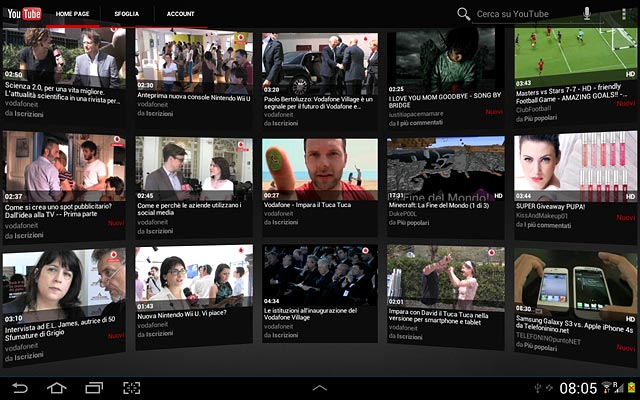Viewport: 640px width, 400px height.
Task: Select title 'Minecraft: La Fine del Mondo (1 di 3)'
Action: [439, 205]
